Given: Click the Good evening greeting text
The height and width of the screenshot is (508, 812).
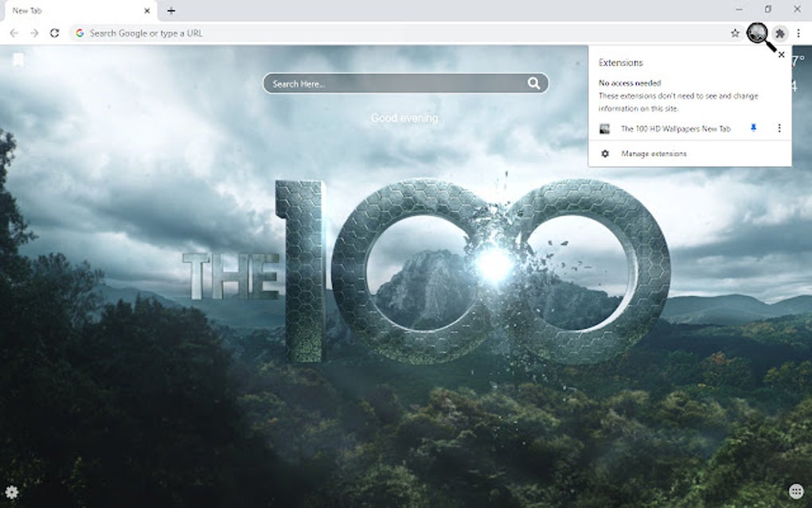Looking at the screenshot, I should click(405, 118).
